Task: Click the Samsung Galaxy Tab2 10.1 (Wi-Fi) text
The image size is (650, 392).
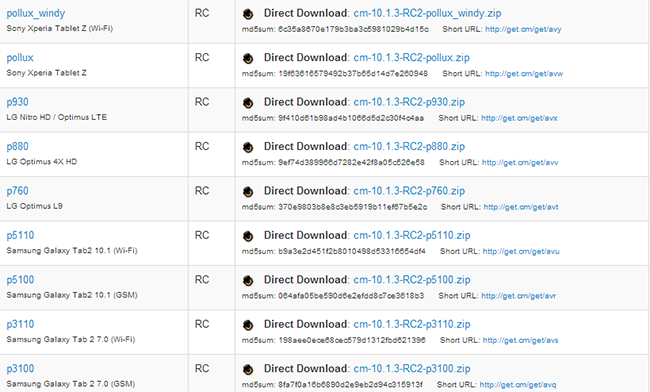Action: (72, 250)
